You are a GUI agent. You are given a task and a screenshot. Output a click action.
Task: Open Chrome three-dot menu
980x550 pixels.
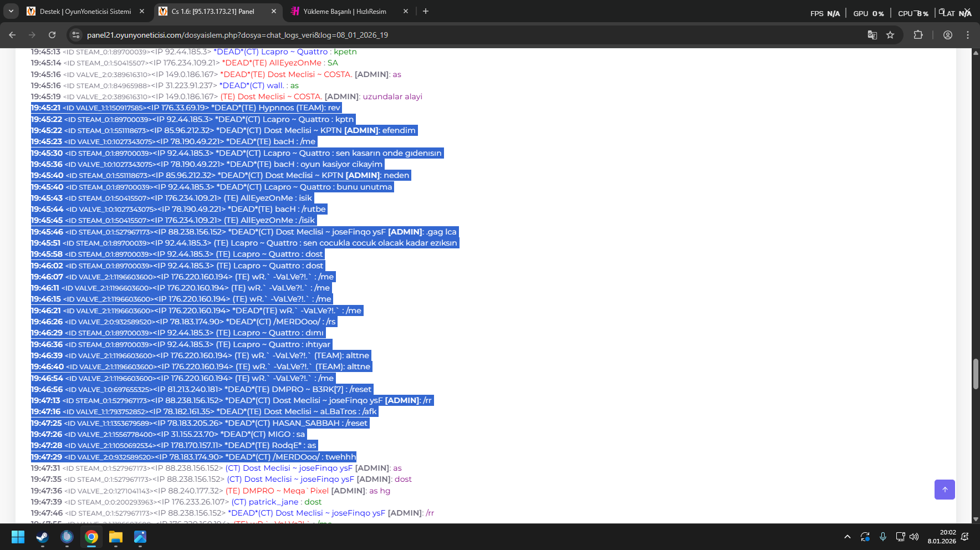coord(968,35)
